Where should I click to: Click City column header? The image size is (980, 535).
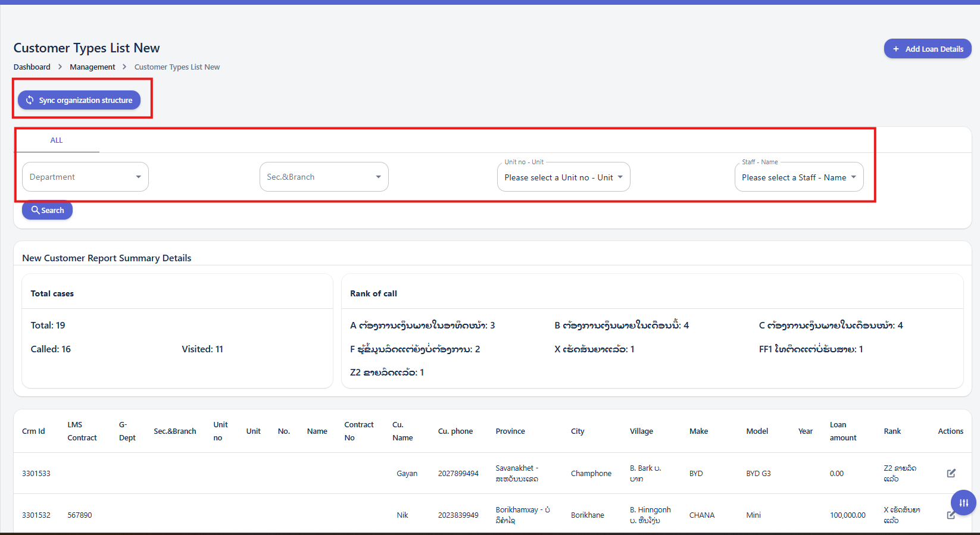(578, 431)
